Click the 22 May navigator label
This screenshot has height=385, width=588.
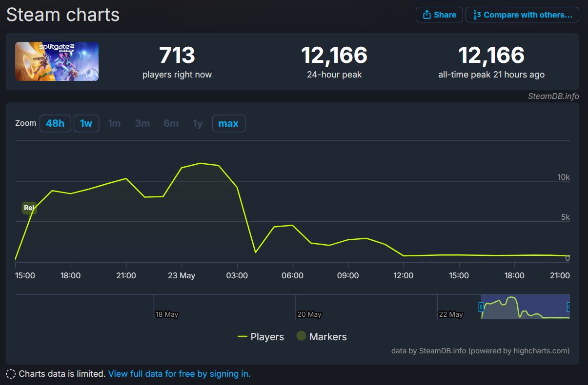pyautogui.click(x=451, y=314)
